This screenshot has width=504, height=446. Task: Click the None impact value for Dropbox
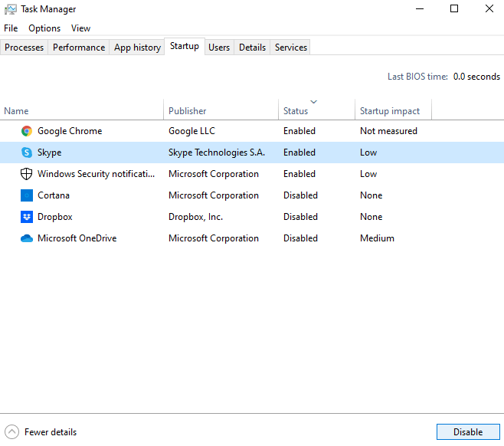coord(371,217)
